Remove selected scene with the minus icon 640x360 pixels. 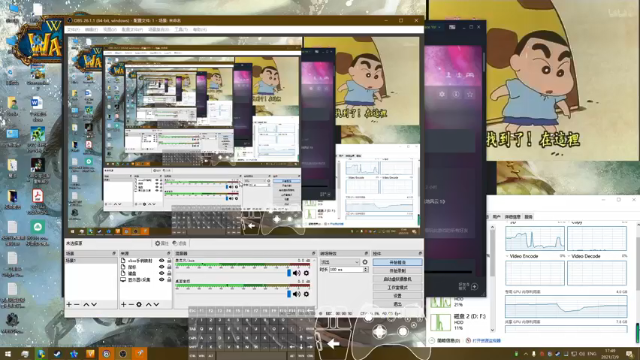point(77,304)
